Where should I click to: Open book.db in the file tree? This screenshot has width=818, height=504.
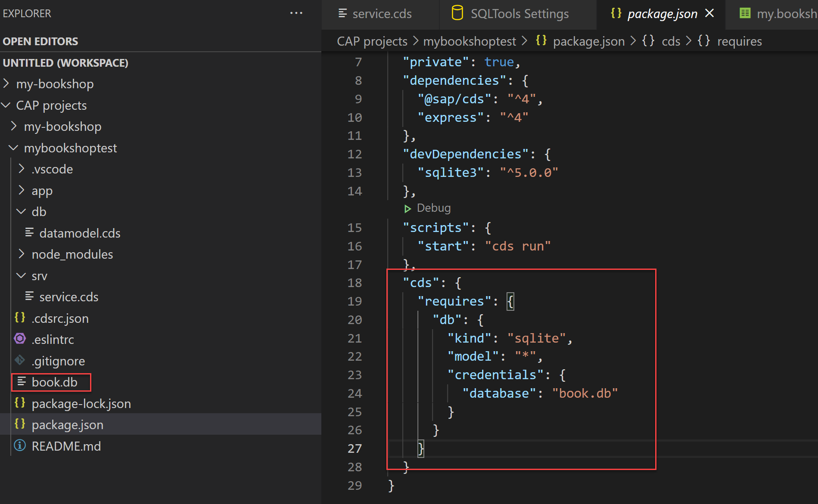(x=54, y=382)
